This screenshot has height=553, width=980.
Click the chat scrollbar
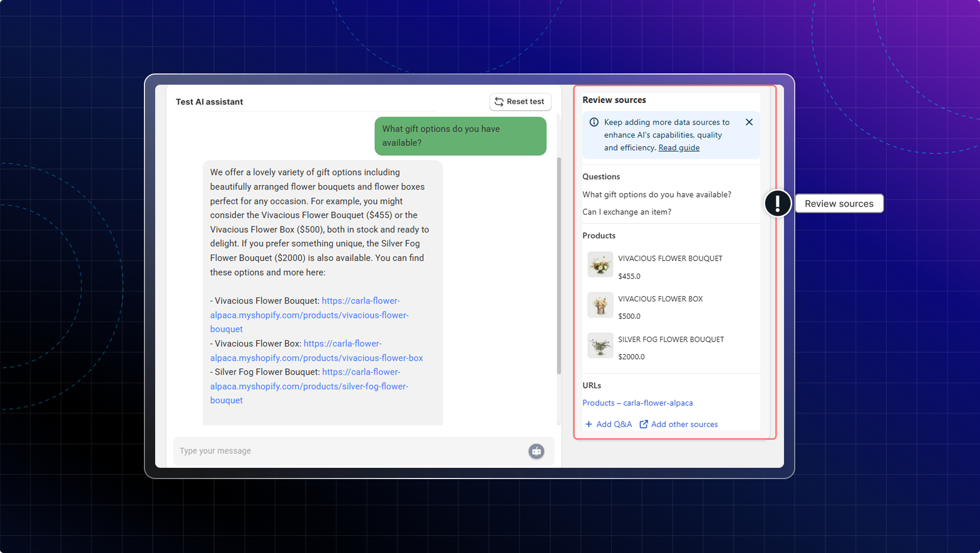[x=558, y=265]
